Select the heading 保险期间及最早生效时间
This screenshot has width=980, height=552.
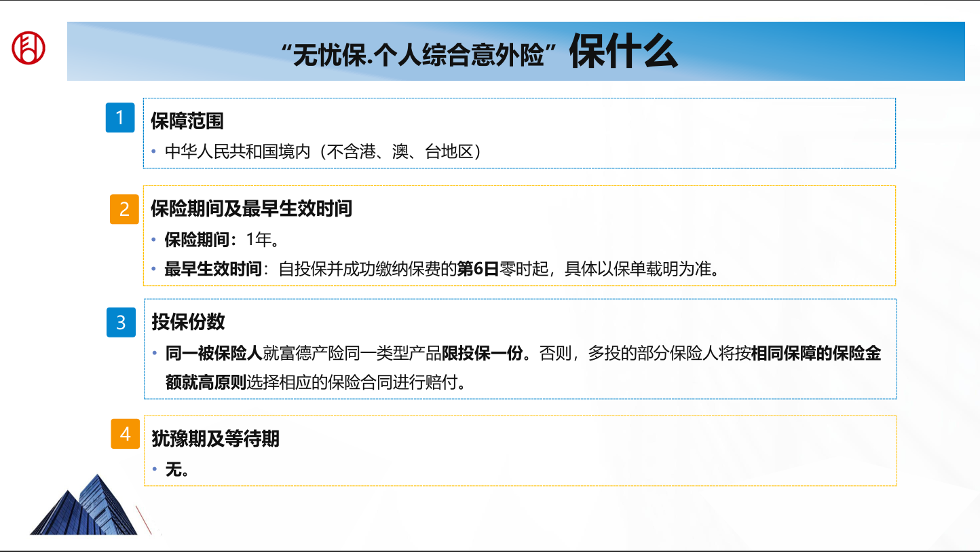[252, 208]
